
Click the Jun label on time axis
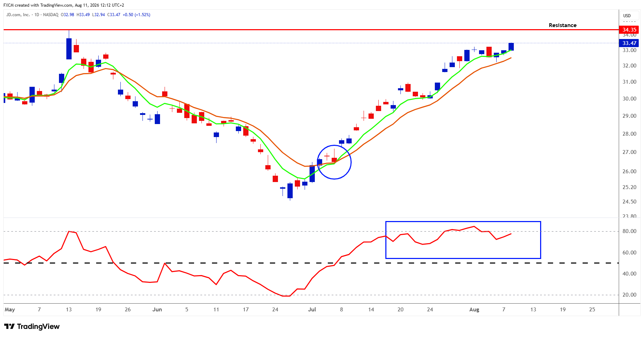157,310
